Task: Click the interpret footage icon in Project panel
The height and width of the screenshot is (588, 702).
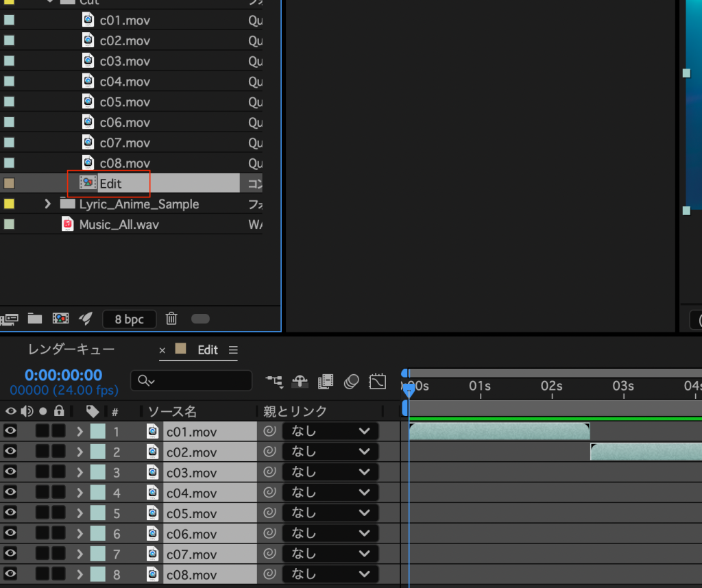Action: (10, 319)
